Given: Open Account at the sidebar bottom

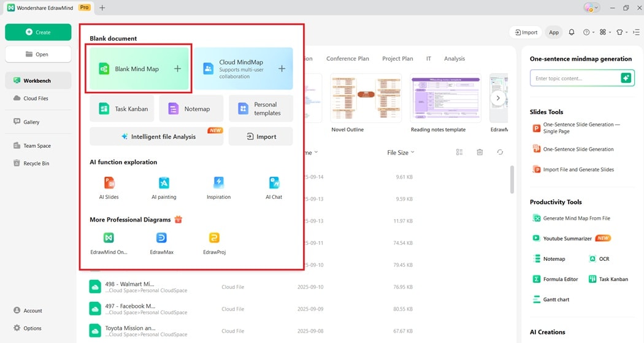Looking at the screenshot, I should point(28,310).
